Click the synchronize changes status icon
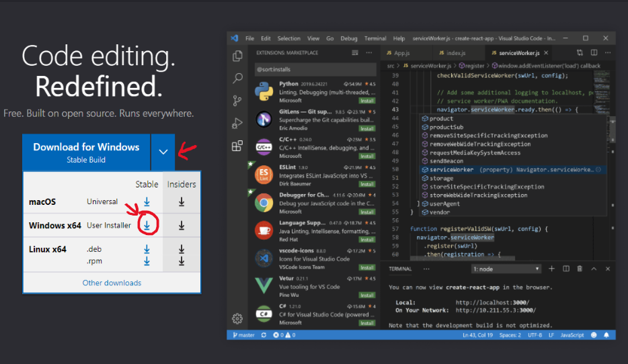The height and width of the screenshot is (364, 628). point(264,335)
